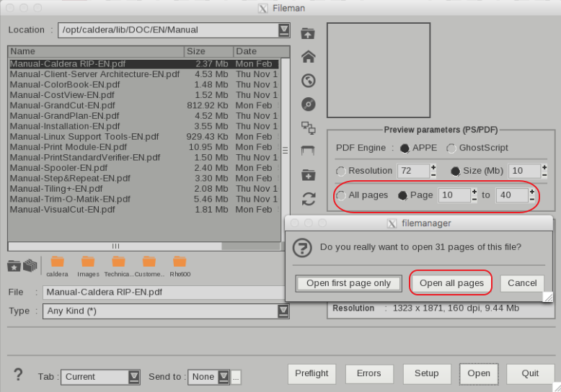Open the Images favorite folder
Screen dimensions: 561x392
(88, 267)
